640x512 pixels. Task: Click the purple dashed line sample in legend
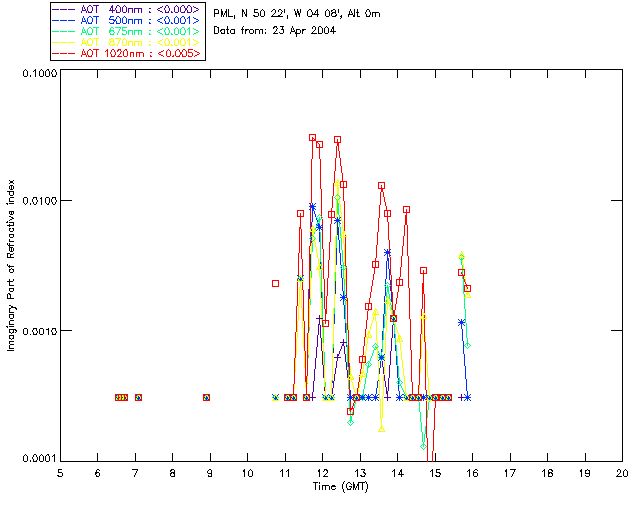tap(64, 9)
